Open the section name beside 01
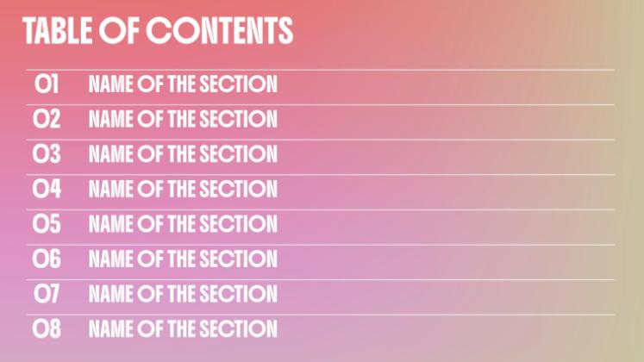Image resolution: width=644 pixels, height=362 pixels. [183, 84]
